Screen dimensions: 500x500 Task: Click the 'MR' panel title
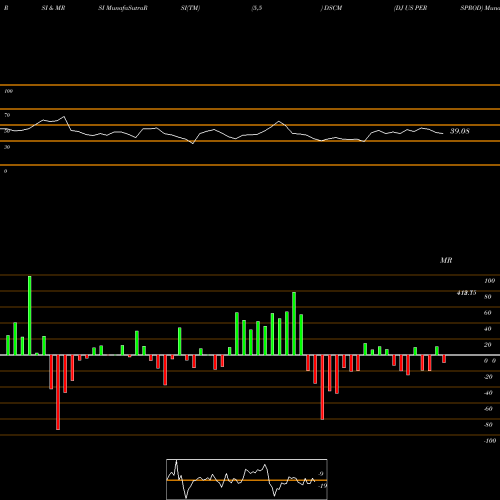tap(446, 260)
